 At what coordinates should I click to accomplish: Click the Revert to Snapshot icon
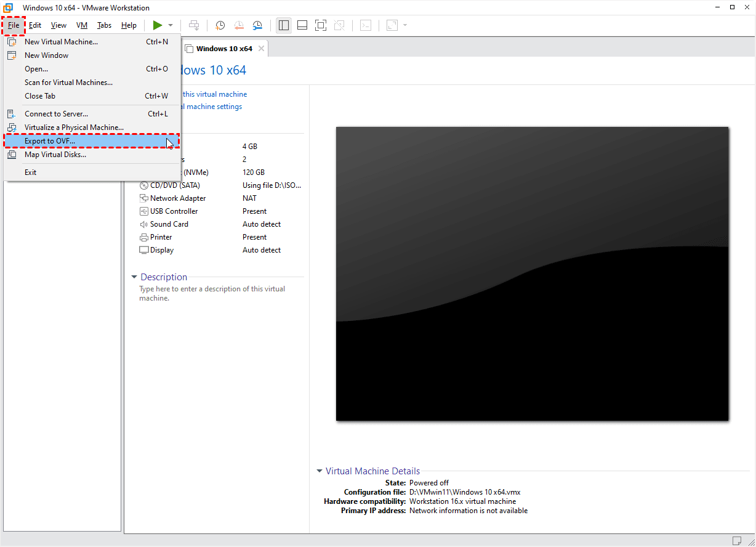pyautogui.click(x=239, y=25)
